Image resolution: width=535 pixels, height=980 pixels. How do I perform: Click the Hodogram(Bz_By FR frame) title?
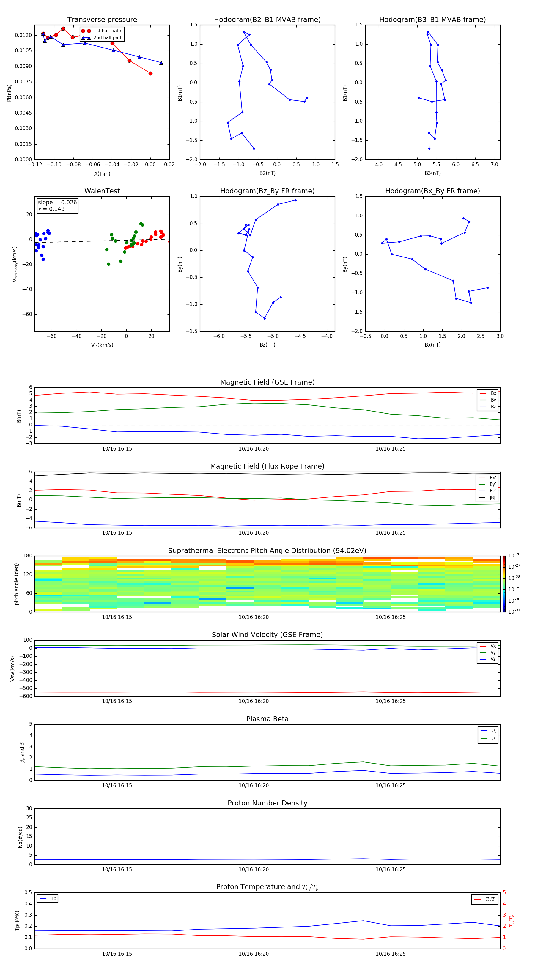[x=267, y=191]
